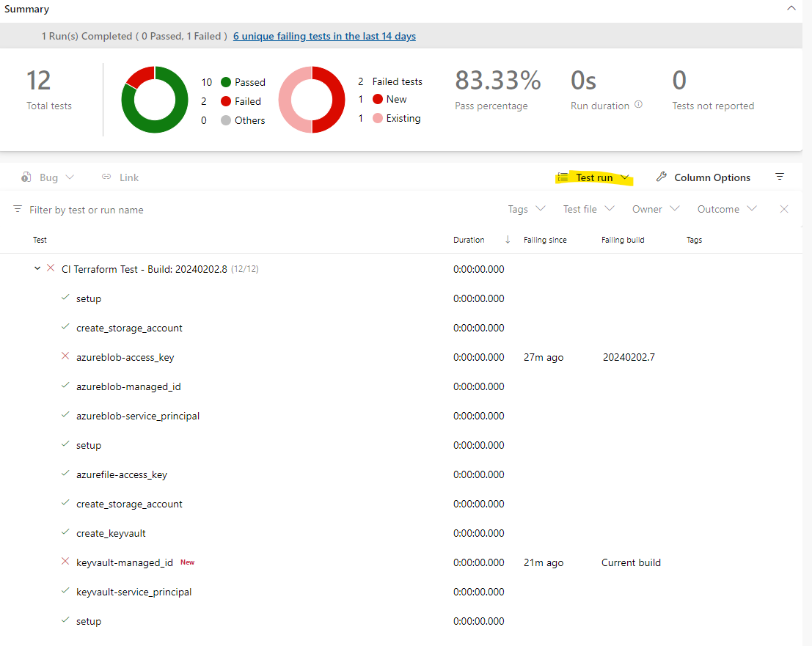Click the failed X icon on CI Terraform Test
812x646 pixels.
pyautogui.click(x=51, y=268)
